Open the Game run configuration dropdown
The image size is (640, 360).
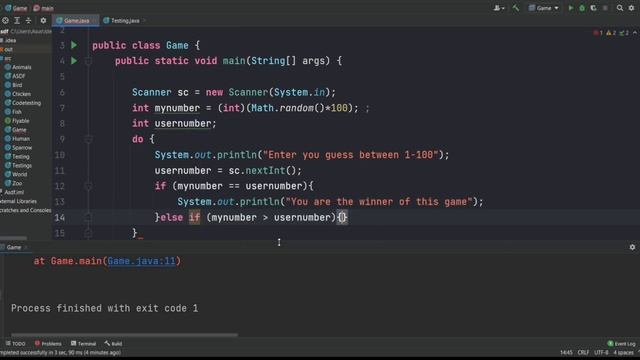pos(544,8)
